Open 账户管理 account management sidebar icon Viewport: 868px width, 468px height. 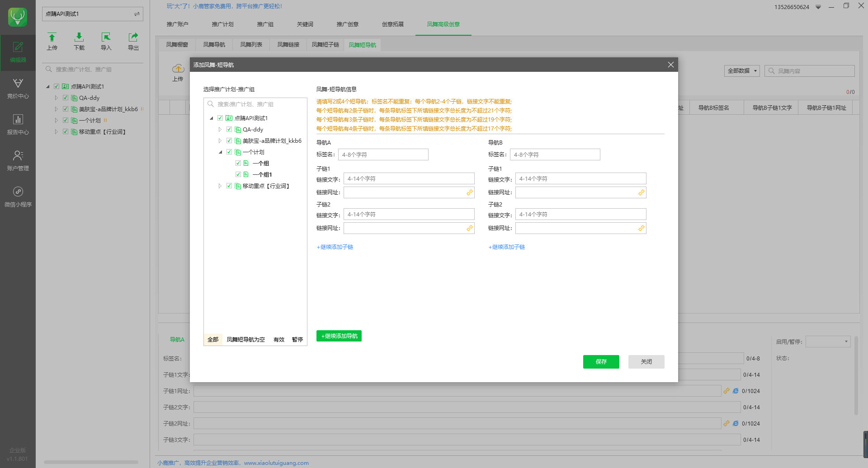pyautogui.click(x=18, y=160)
